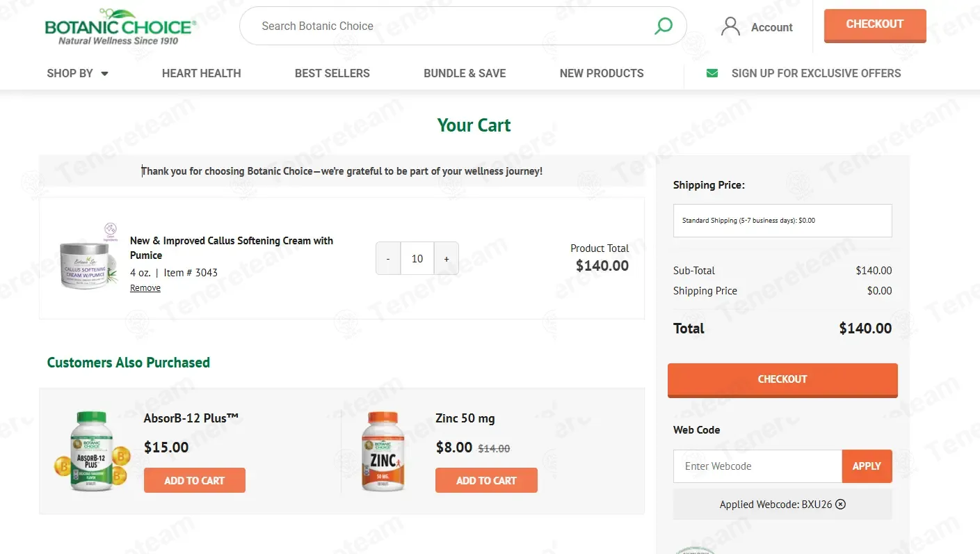Add Zinc 50 mg to cart
The width and height of the screenshot is (980, 554).
(x=486, y=480)
